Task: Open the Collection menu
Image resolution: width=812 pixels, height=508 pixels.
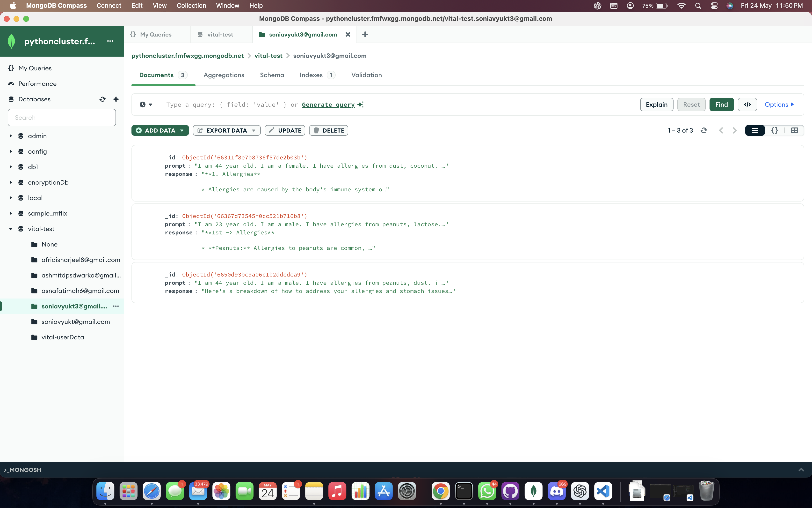Action: tap(191, 6)
